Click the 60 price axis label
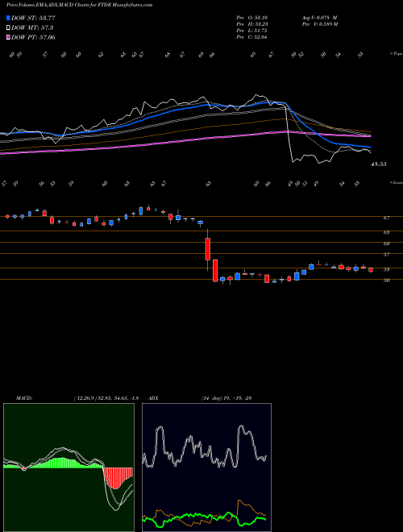 pyautogui.click(x=386, y=243)
